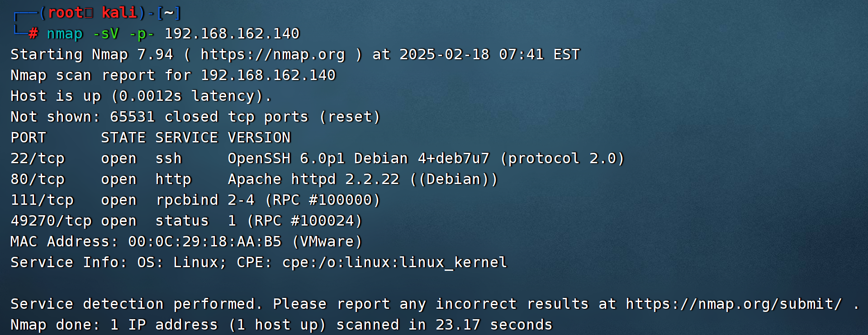Viewport: 868px width, 335px height.
Task: Click the kali hostname in the prompt
Action: point(119,13)
